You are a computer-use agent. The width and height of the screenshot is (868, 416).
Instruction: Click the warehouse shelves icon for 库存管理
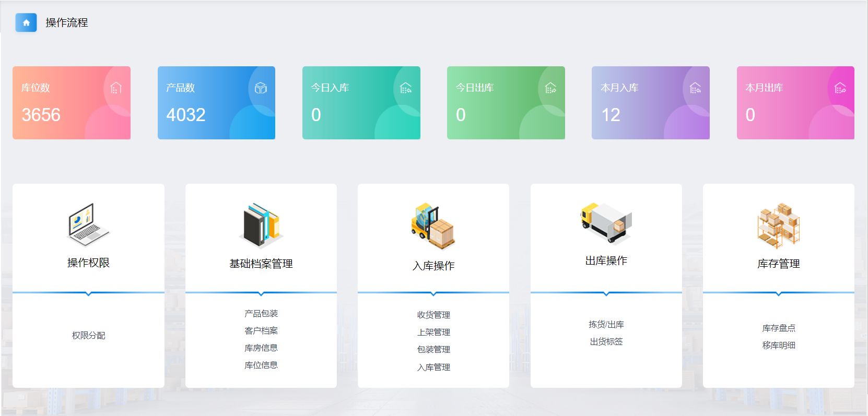(778, 225)
